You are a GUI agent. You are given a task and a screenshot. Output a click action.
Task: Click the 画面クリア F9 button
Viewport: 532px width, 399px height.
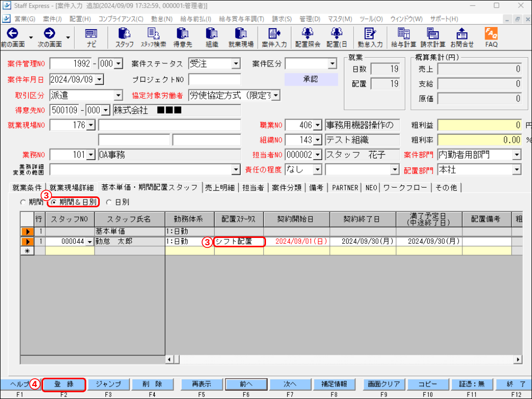tap(384, 384)
